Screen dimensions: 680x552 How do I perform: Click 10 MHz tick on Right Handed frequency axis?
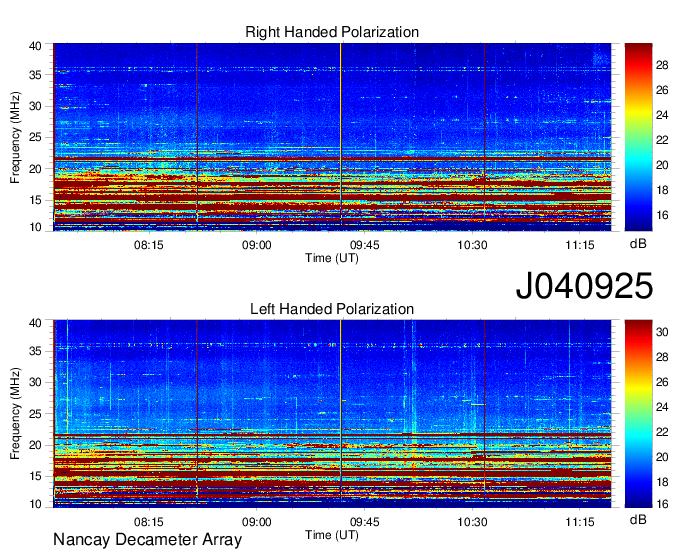[x=35, y=227]
